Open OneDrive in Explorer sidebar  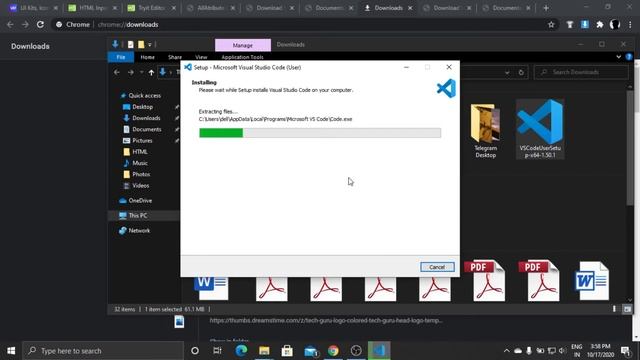[x=140, y=200]
